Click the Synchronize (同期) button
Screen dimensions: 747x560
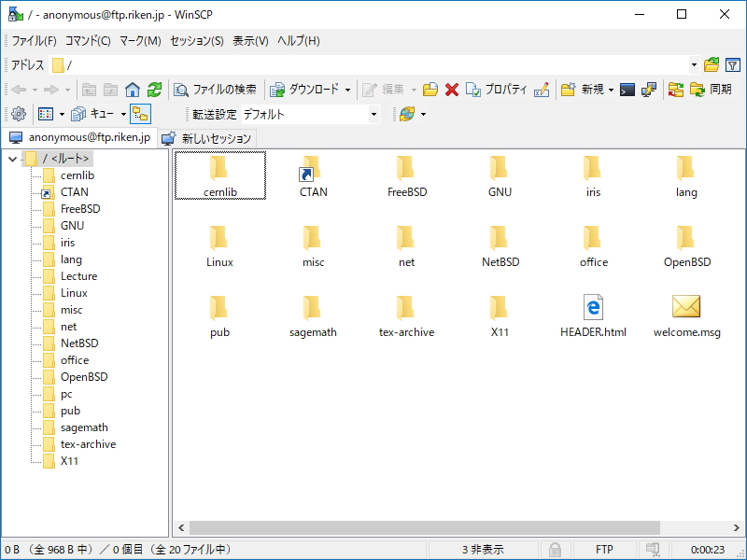coord(711,89)
